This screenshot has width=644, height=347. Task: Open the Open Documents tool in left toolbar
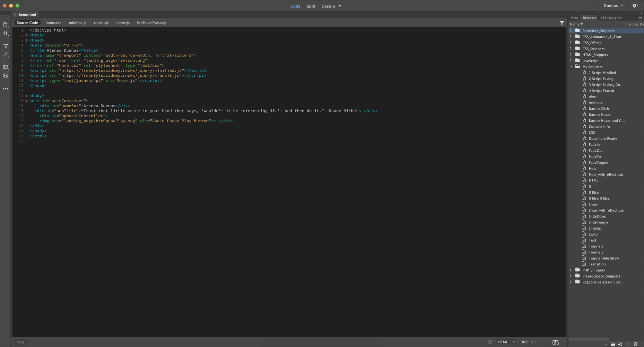tap(5, 24)
